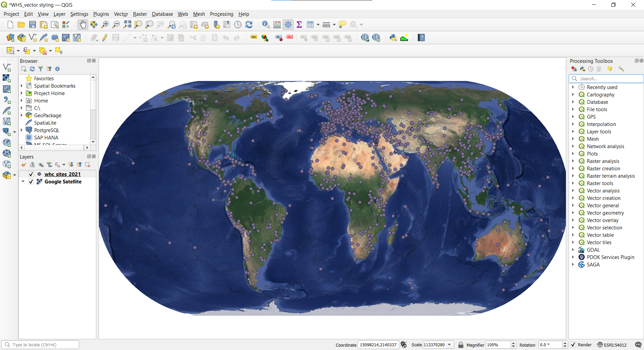Open the Scale dropdown list

(x=449, y=345)
